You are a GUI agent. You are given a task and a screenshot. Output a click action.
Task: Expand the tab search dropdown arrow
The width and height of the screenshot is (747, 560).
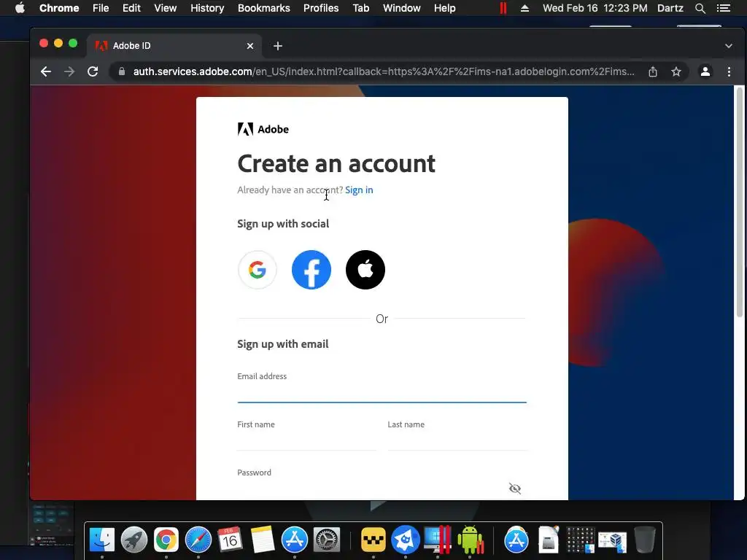pyautogui.click(x=729, y=46)
